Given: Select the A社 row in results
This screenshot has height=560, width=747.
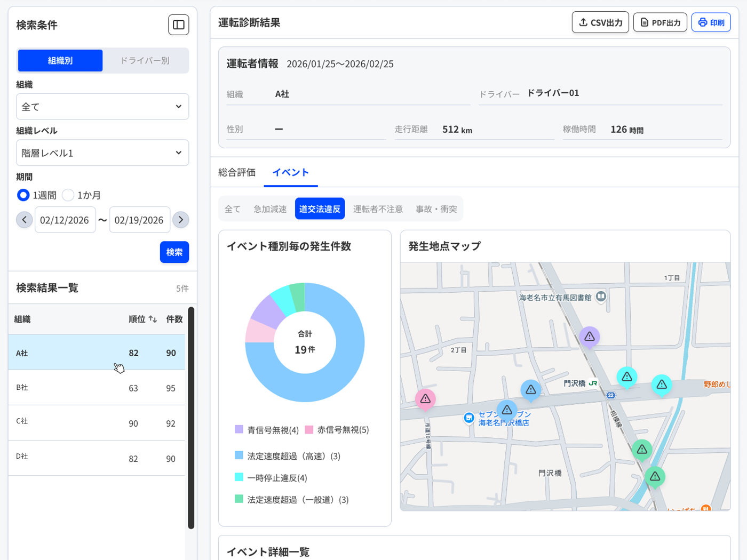Looking at the screenshot, I should click(x=97, y=353).
